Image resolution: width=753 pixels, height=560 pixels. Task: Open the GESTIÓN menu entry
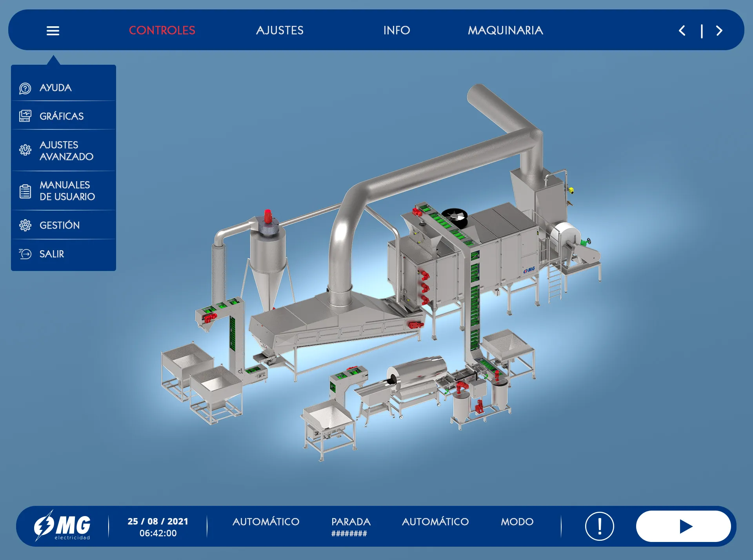tap(64, 225)
